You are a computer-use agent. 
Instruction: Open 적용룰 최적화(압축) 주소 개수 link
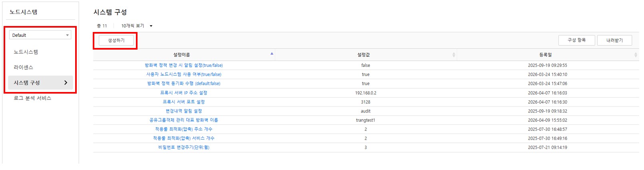[x=184, y=129]
